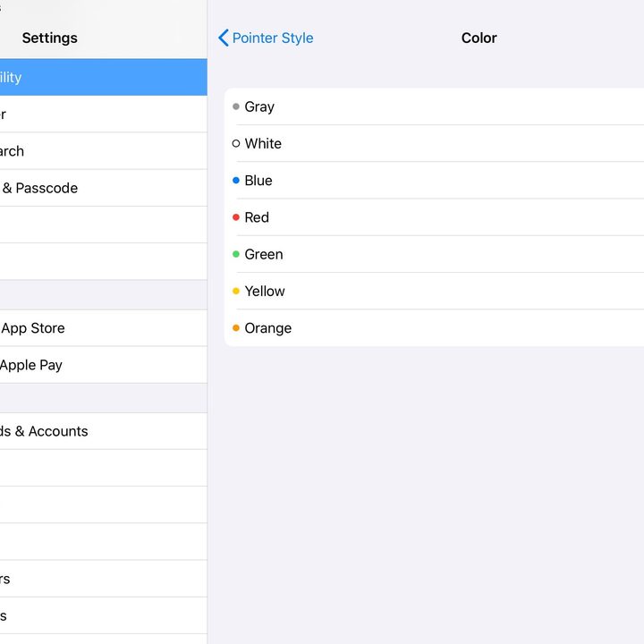Select the Gray pointer color

[x=434, y=106]
